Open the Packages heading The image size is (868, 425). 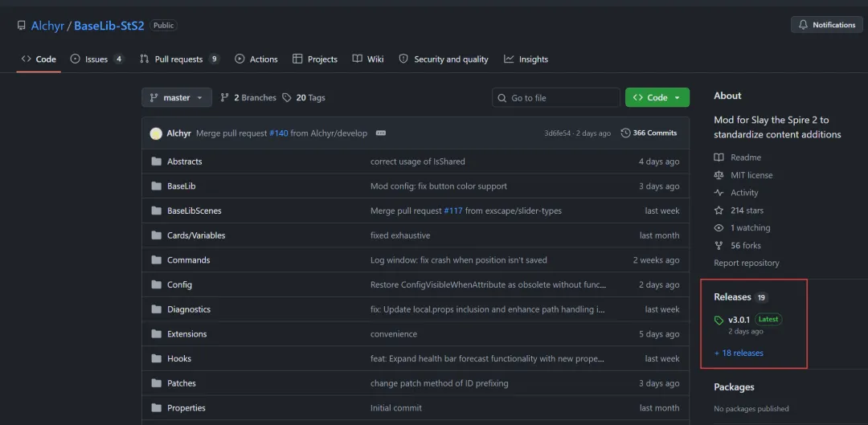(734, 386)
